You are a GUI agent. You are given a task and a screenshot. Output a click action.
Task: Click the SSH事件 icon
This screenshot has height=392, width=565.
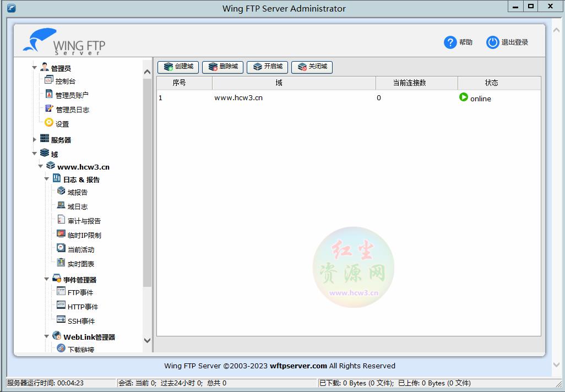tap(61, 319)
